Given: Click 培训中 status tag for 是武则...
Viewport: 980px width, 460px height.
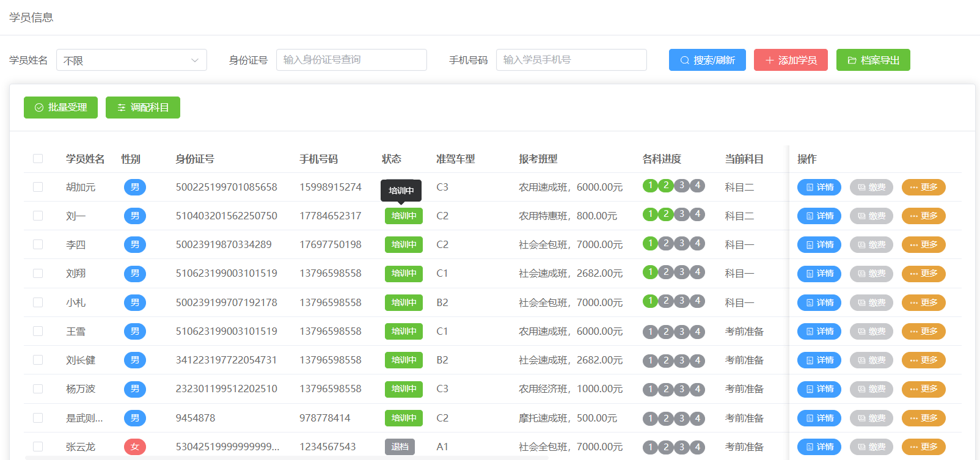Looking at the screenshot, I should click(404, 418).
